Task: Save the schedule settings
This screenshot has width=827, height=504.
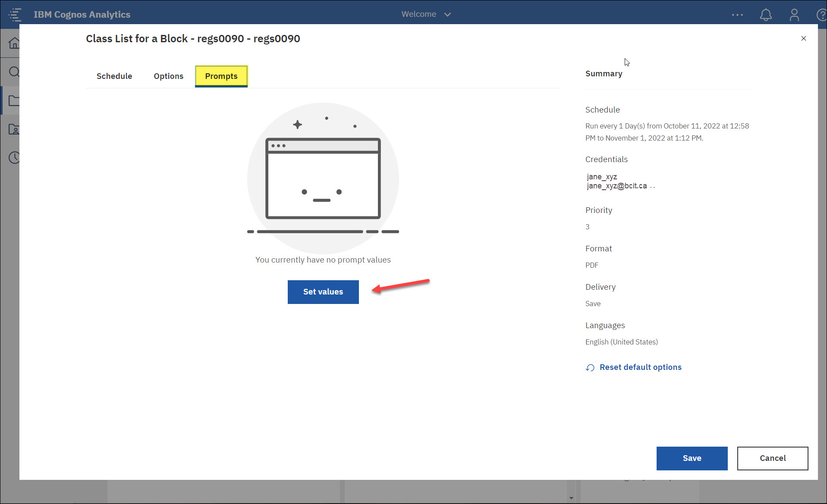Action: point(692,458)
